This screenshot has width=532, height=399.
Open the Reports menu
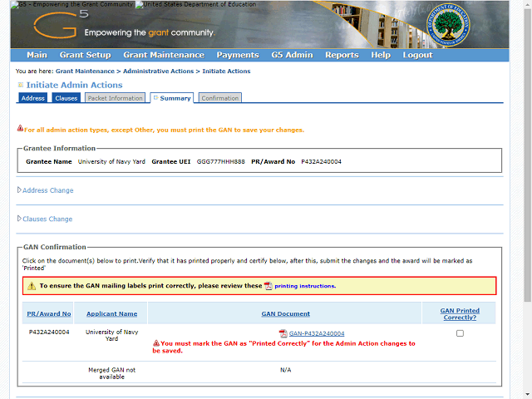click(342, 55)
